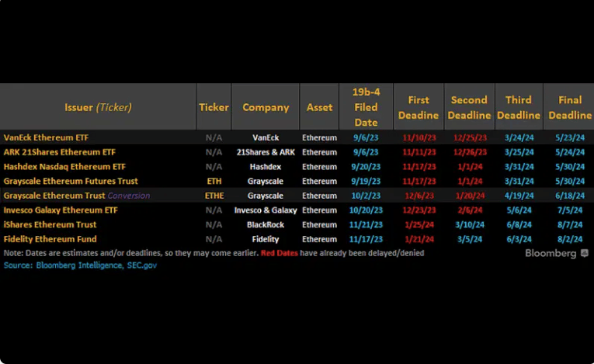Click third deadline '3/25/24'
Viewport: 594px width, 364px height.
(519, 152)
